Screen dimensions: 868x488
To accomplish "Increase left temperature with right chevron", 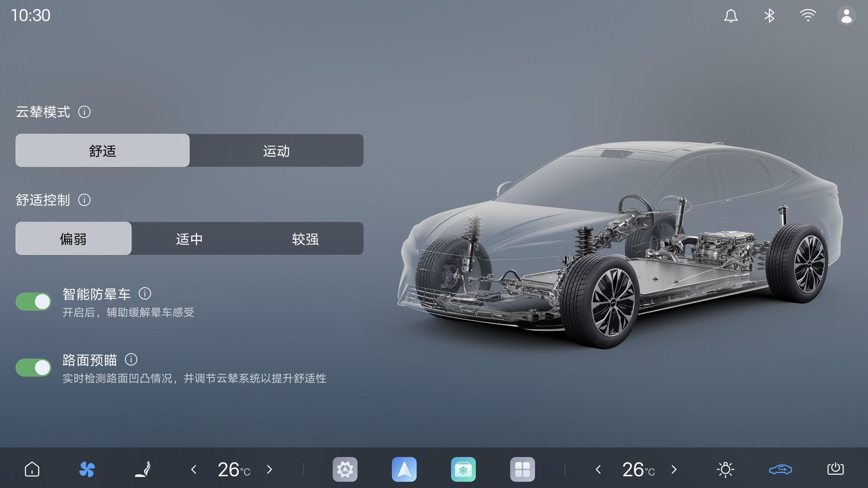I will pos(269,469).
